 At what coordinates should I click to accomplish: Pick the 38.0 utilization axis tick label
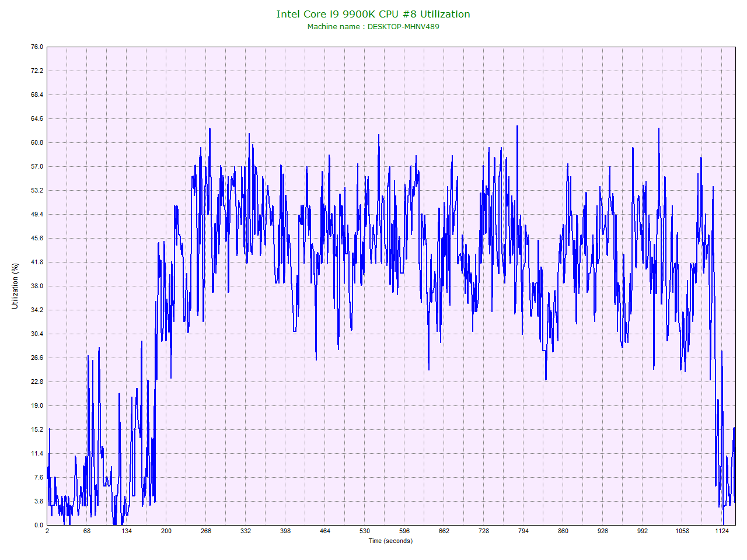[x=37, y=286]
